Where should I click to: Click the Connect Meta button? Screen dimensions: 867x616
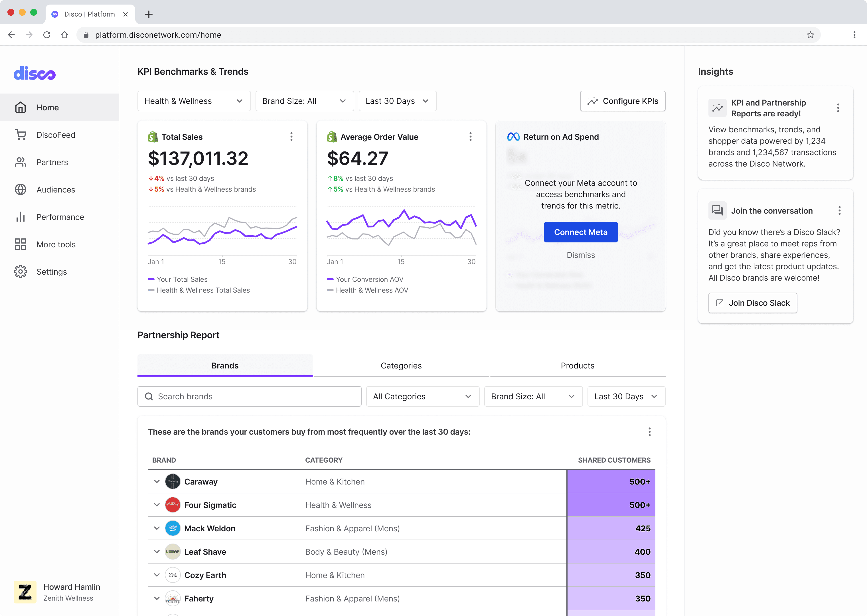click(x=581, y=232)
